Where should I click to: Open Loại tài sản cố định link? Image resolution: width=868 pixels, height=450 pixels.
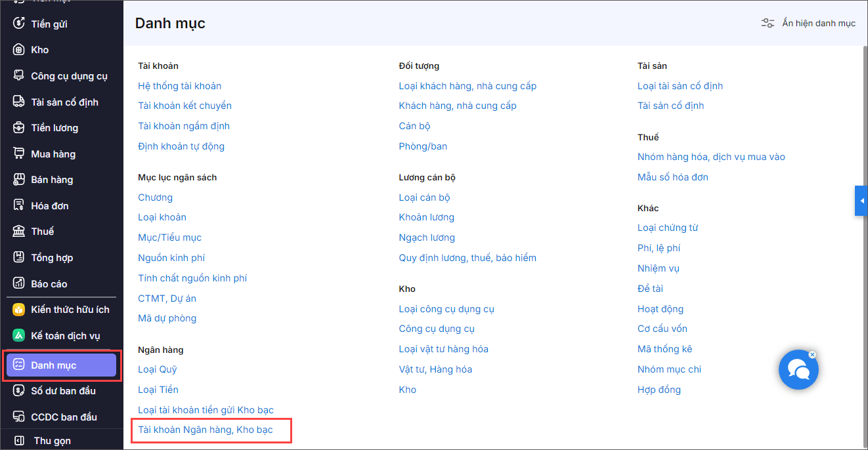(x=680, y=86)
